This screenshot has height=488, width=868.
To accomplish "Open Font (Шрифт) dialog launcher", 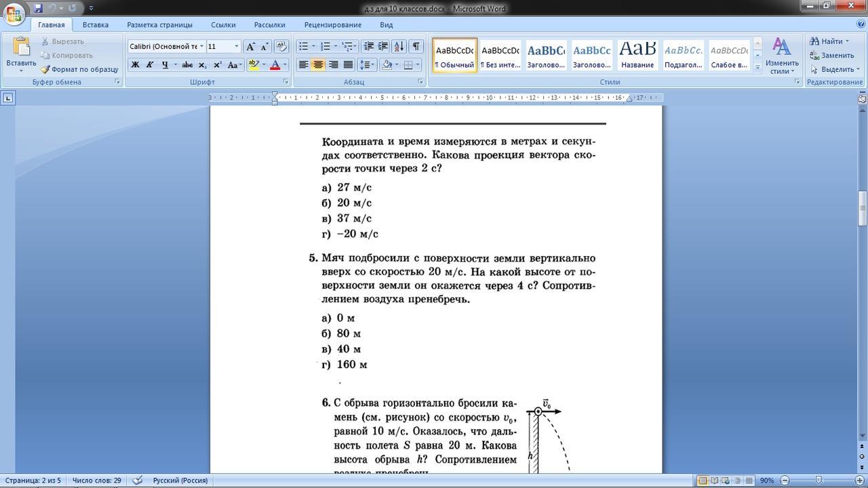I will tap(285, 82).
